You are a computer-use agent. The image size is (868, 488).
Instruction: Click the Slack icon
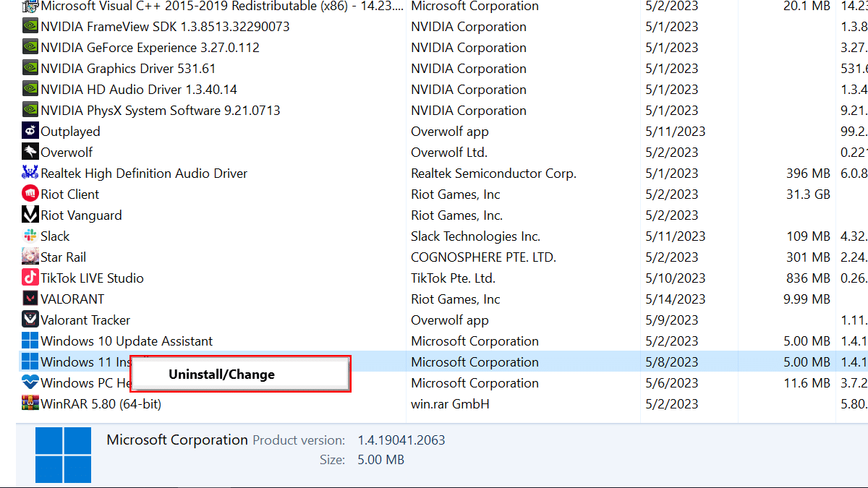click(30, 236)
